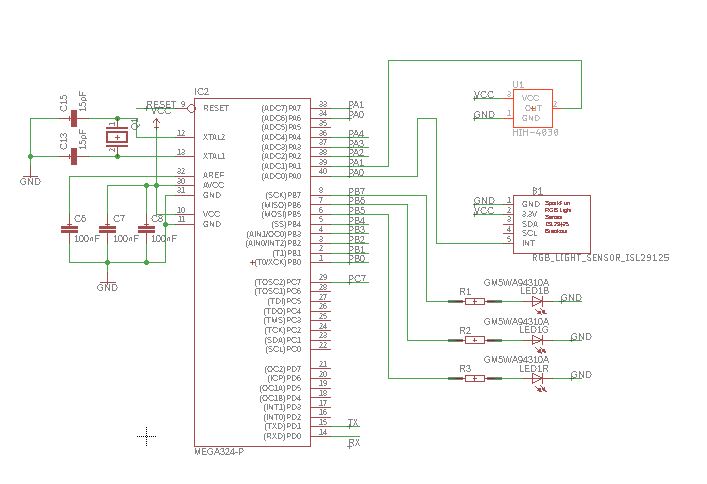Screen dimensions: 707x484
Task: Select the B1 RGB light sensor body
Action: (552, 224)
